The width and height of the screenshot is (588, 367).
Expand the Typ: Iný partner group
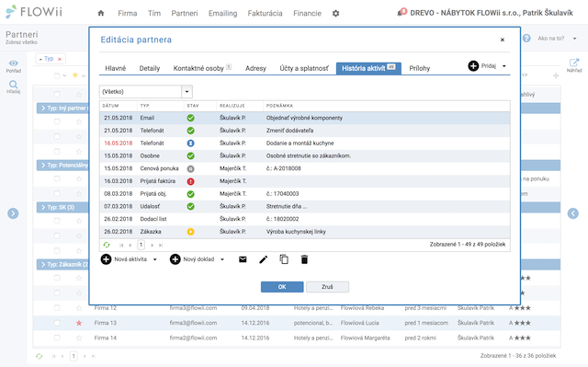point(43,108)
